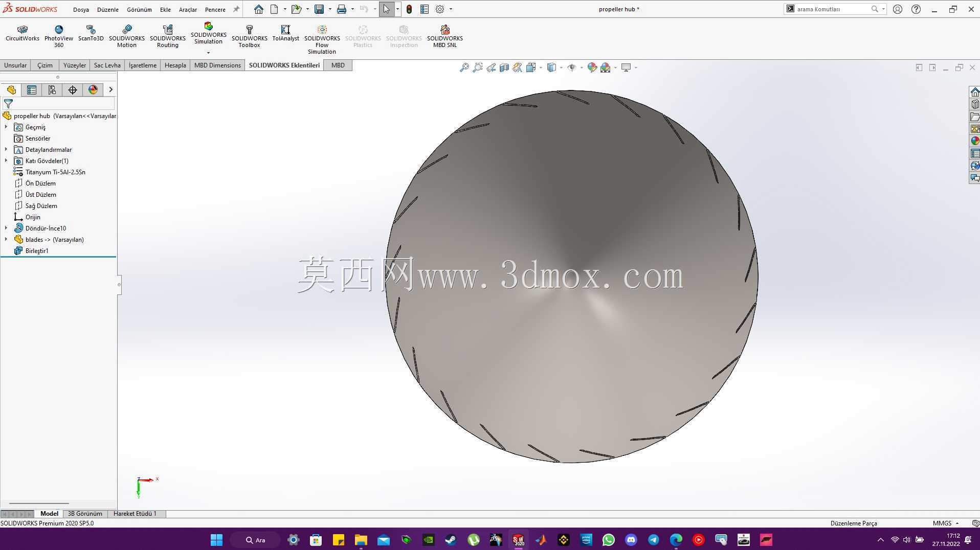The image size is (980, 550).
Task: Expand the blades part node
Action: coord(6,239)
